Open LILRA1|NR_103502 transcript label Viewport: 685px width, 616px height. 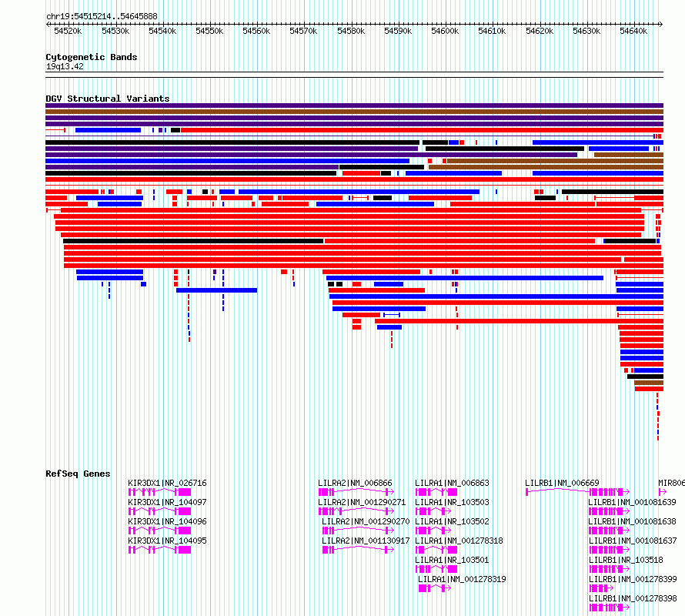[452, 521]
